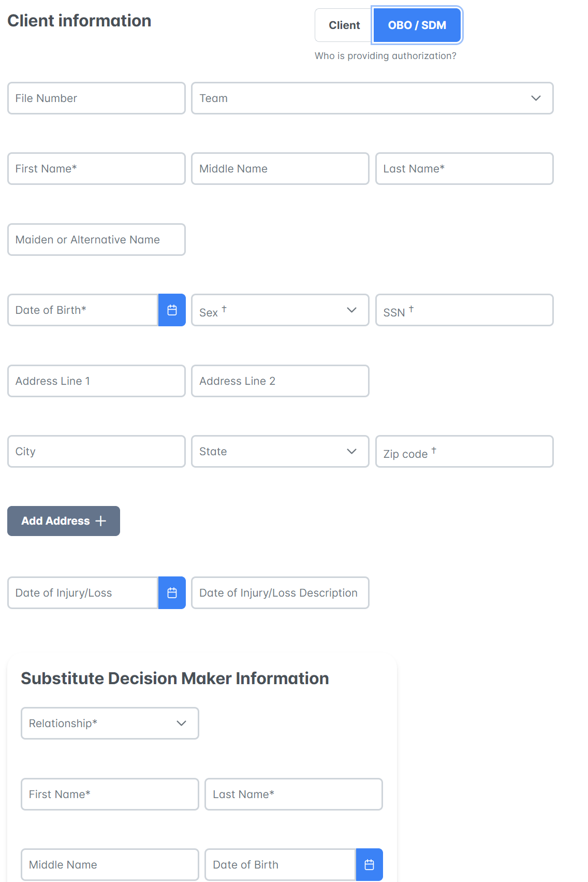Focus the File Number field
Image resolution: width=588 pixels, height=882 pixels.
(x=96, y=98)
